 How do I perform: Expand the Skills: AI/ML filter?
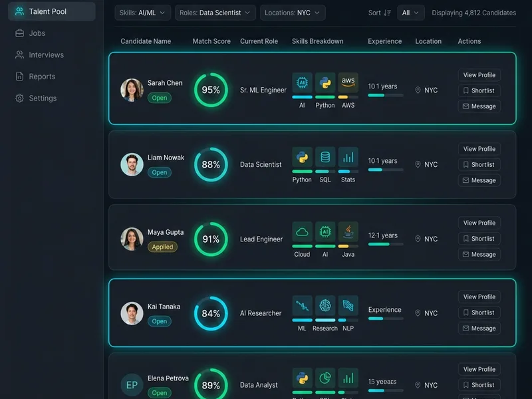[142, 13]
